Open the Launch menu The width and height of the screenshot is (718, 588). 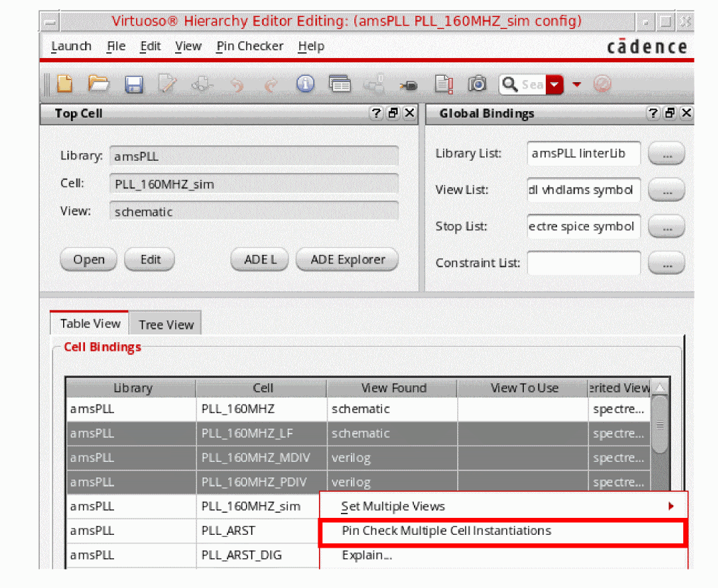(71, 46)
